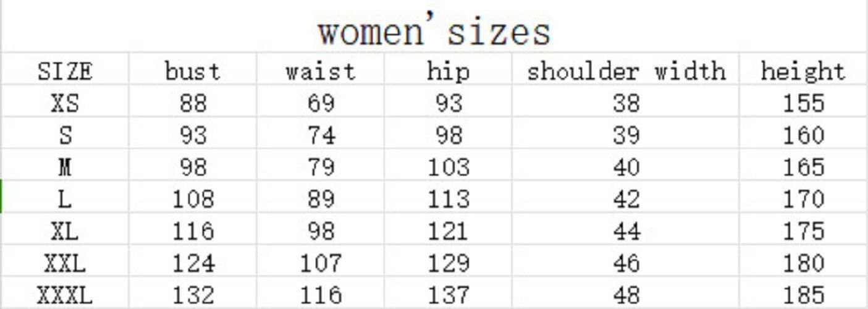Click the height column header
Screen dimensions: 868x309
click(803, 72)
